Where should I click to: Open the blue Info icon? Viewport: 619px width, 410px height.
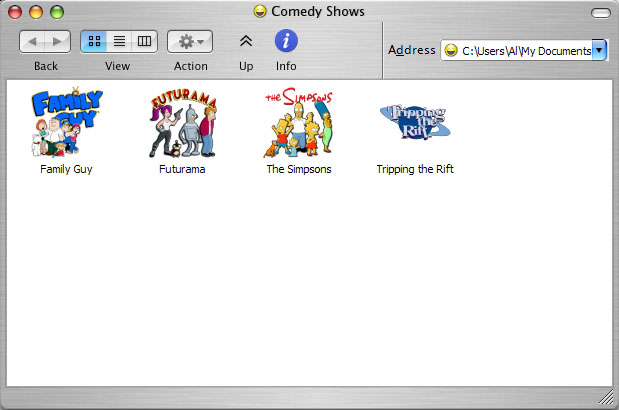pyautogui.click(x=286, y=41)
